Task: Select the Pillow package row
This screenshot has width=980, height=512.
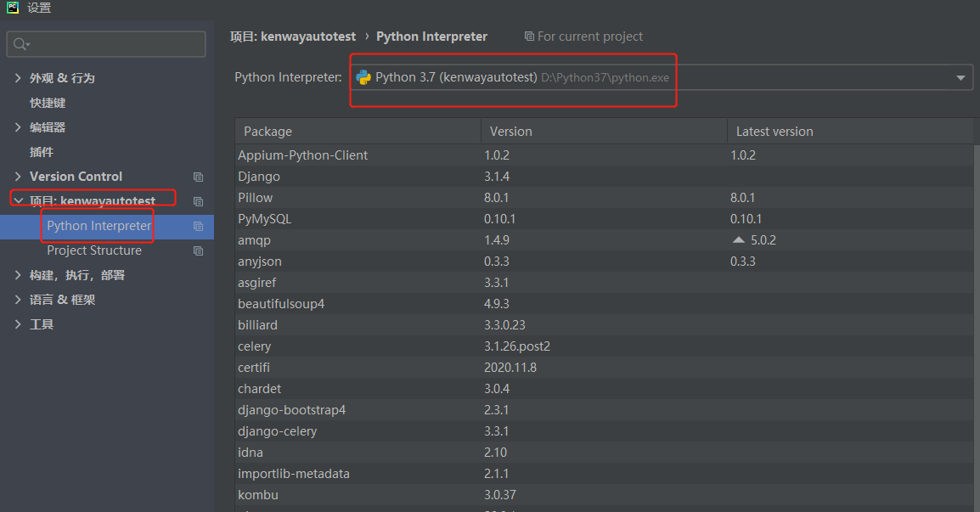Action: coord(605,198)
